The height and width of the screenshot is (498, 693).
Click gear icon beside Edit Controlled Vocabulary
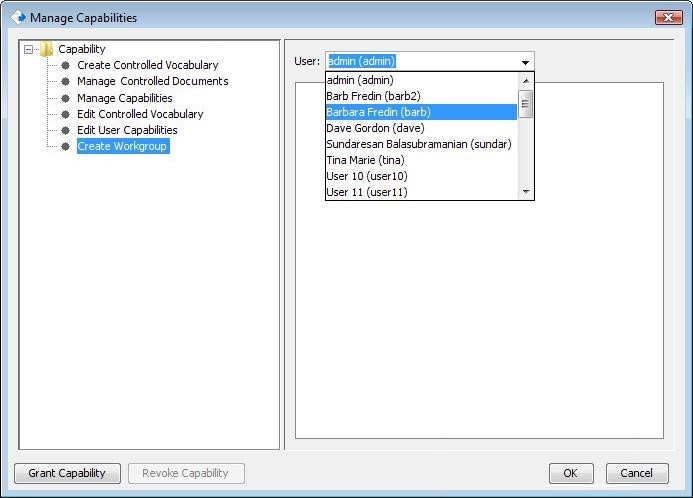pyautogui.click(x=66, y=114)
